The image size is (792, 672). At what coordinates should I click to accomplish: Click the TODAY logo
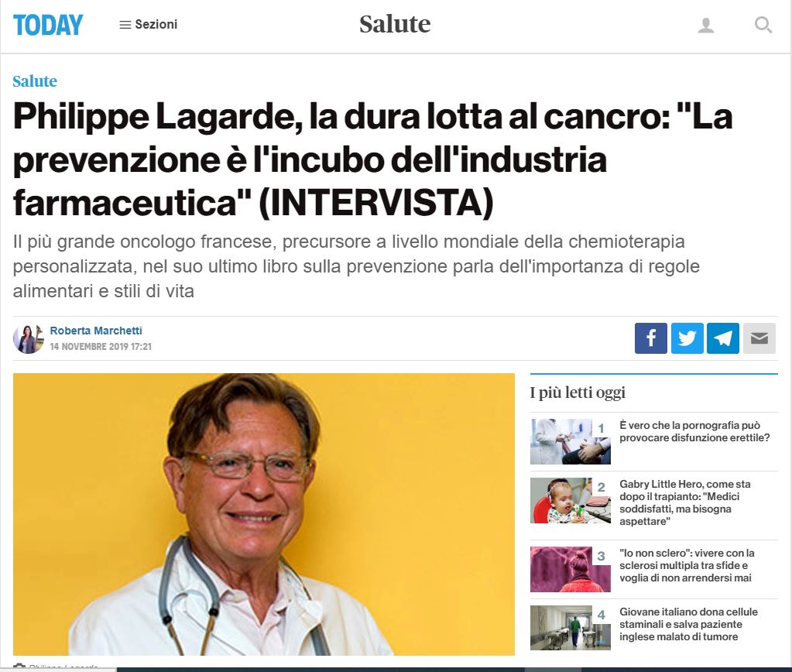48,25
